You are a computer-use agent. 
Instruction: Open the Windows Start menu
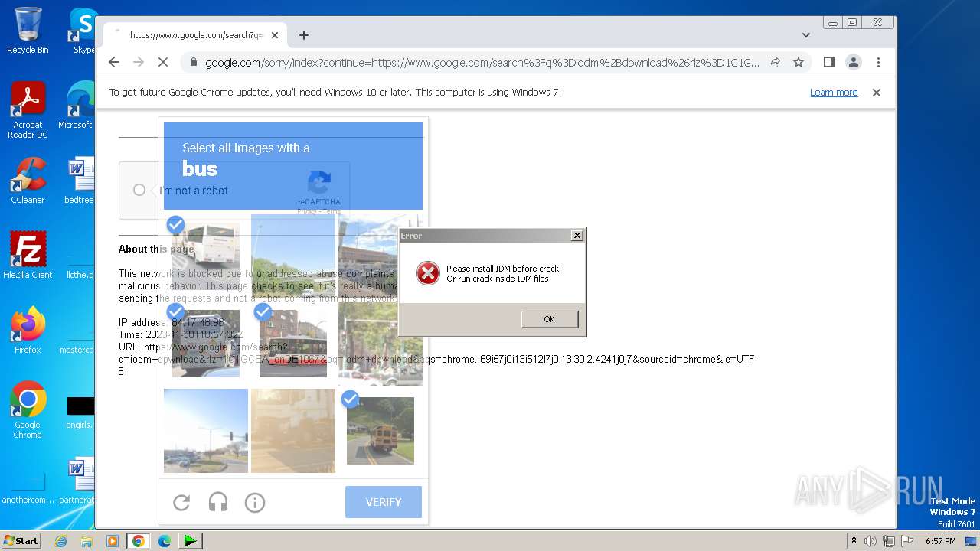tap(21, 541)
